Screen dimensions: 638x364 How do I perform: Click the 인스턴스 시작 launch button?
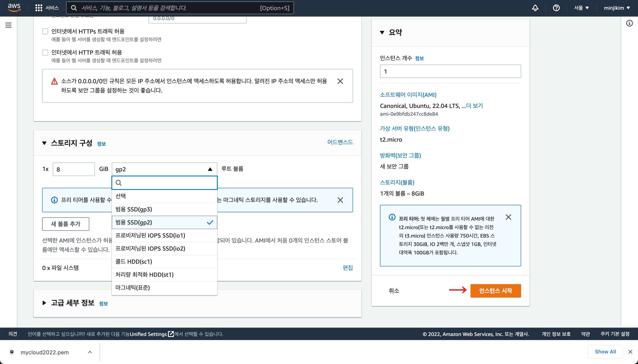495,290
